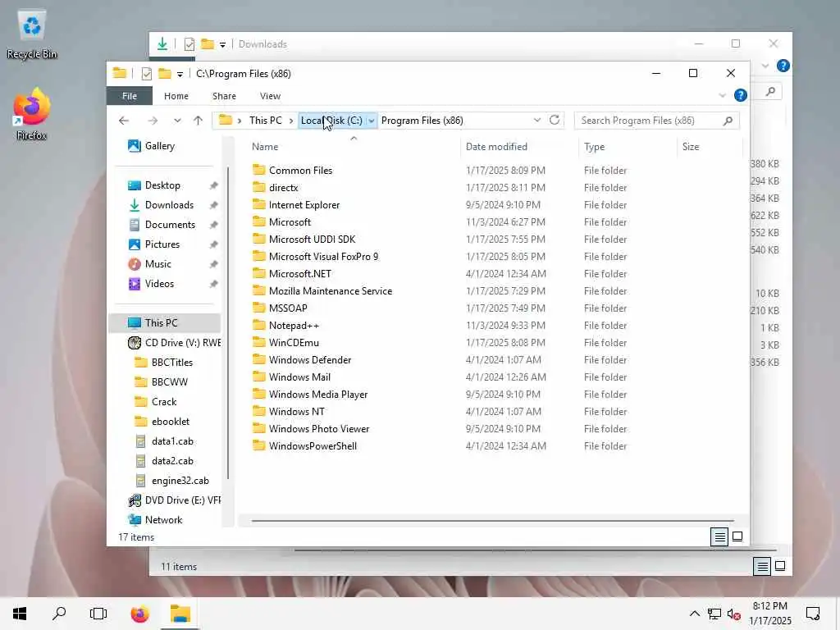Viewport: 840px width, 630px height.
Task: Click the search icon in Downloads window
Action: coord(770,92)
